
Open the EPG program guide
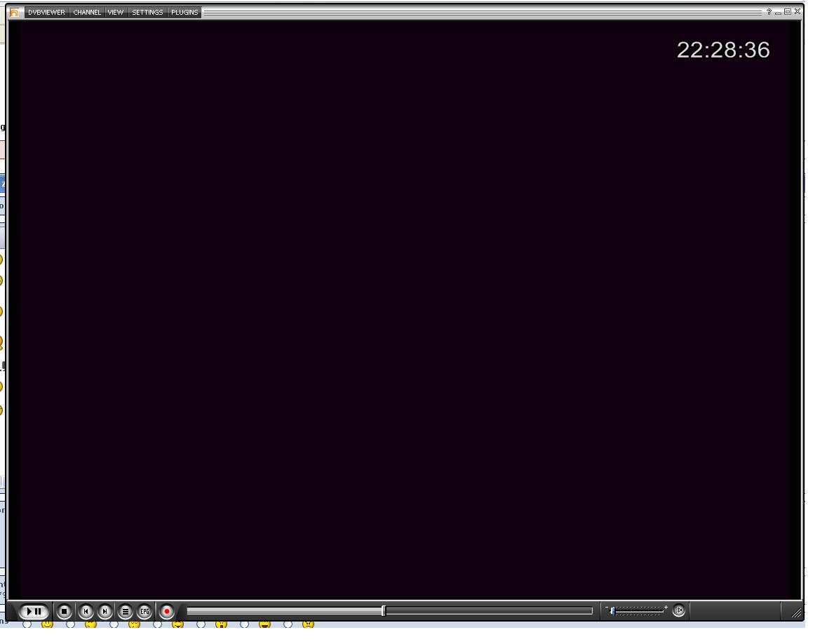click(x=144, y=612)
